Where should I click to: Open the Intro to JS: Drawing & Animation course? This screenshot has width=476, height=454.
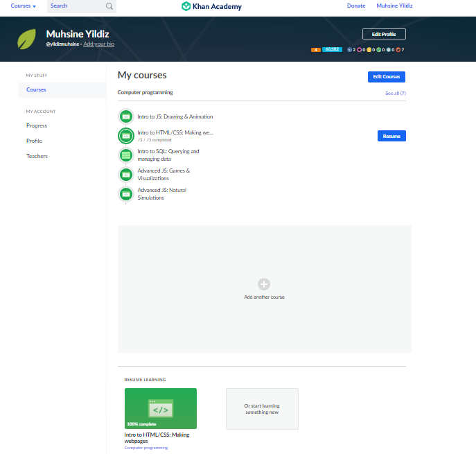click(175, 116)
